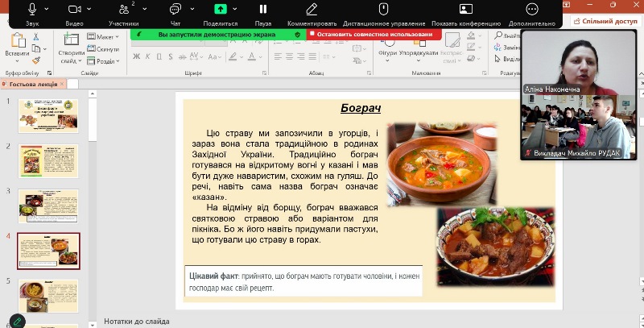Toggle bold (Ж) text formatting
Image resolution: width=644 pixels, height=328 pixels.
click(x=137, y=56)
